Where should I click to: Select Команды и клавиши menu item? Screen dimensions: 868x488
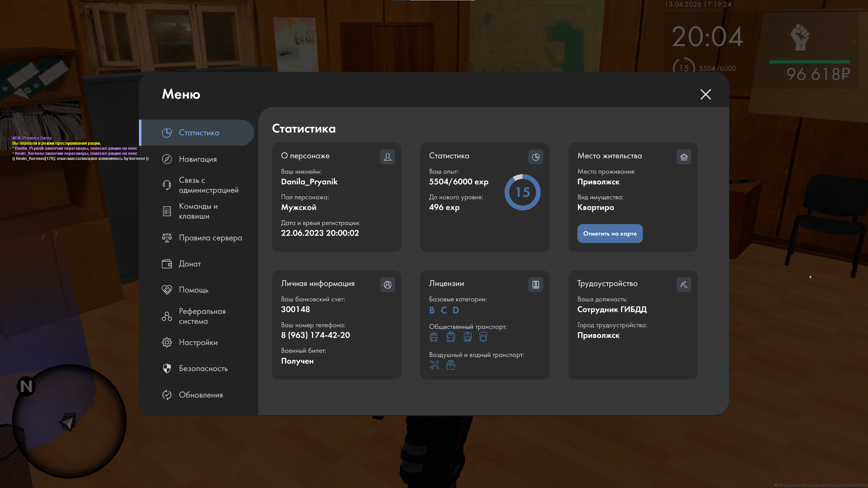[x=198, y=211]
